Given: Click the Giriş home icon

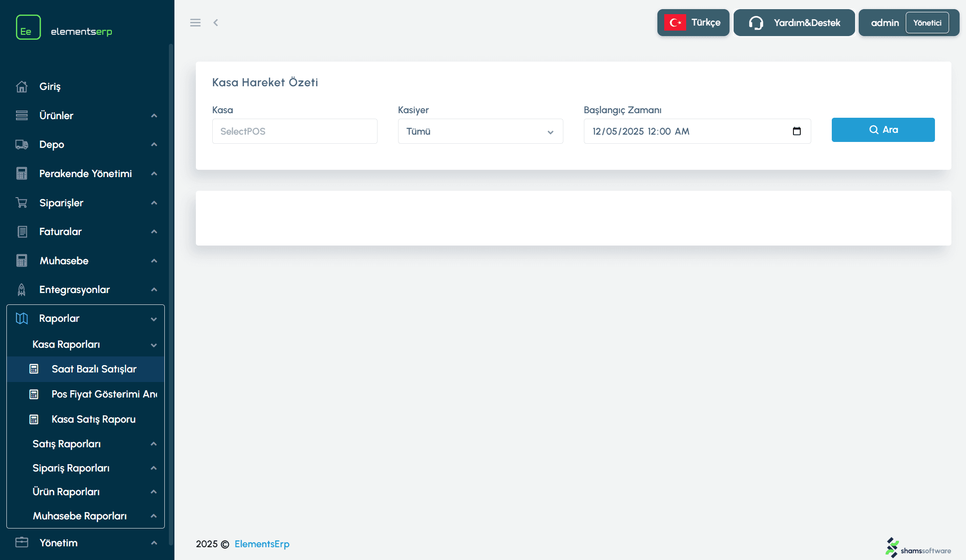Looking at the screenshot, I should pyautogui.click(x=21, y=86).
